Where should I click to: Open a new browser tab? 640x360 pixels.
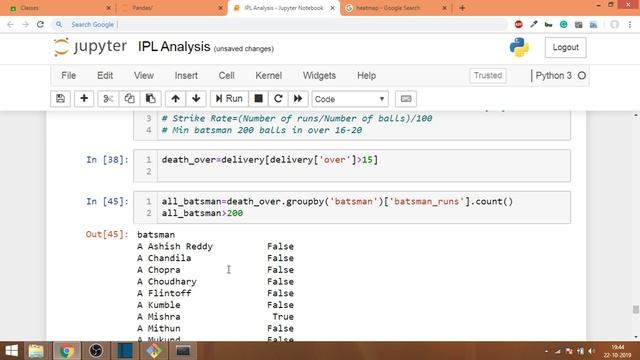click(462, 8)
